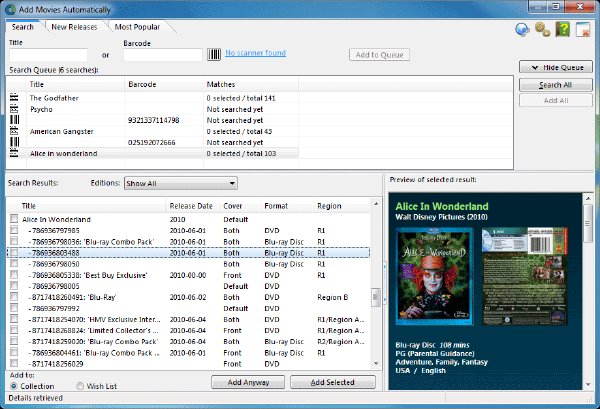The image size is (600, 409).
Task: Click barcode icon for 9321337114798 row
Action: point(15,120)
